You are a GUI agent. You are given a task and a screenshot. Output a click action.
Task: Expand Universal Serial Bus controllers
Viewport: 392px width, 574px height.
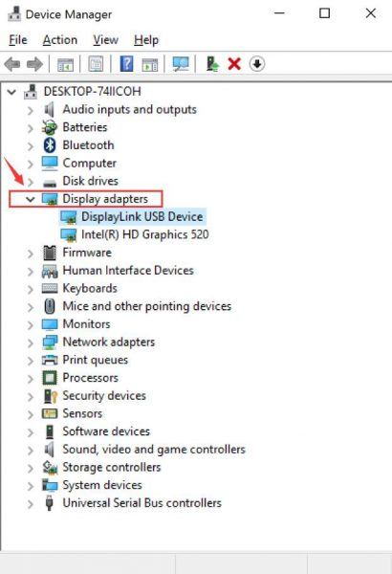click(x=31, y=504)
